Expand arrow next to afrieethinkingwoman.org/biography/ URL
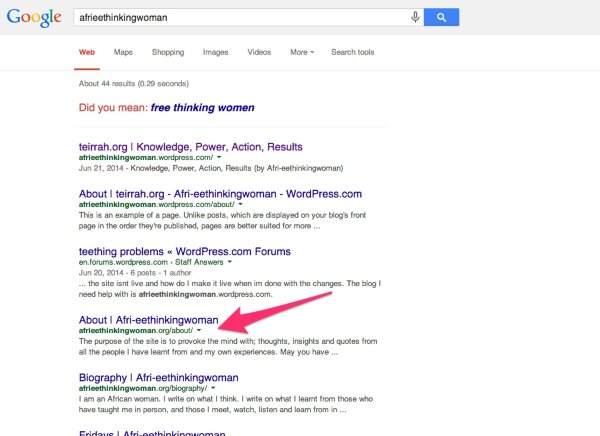 click(213, 388)
